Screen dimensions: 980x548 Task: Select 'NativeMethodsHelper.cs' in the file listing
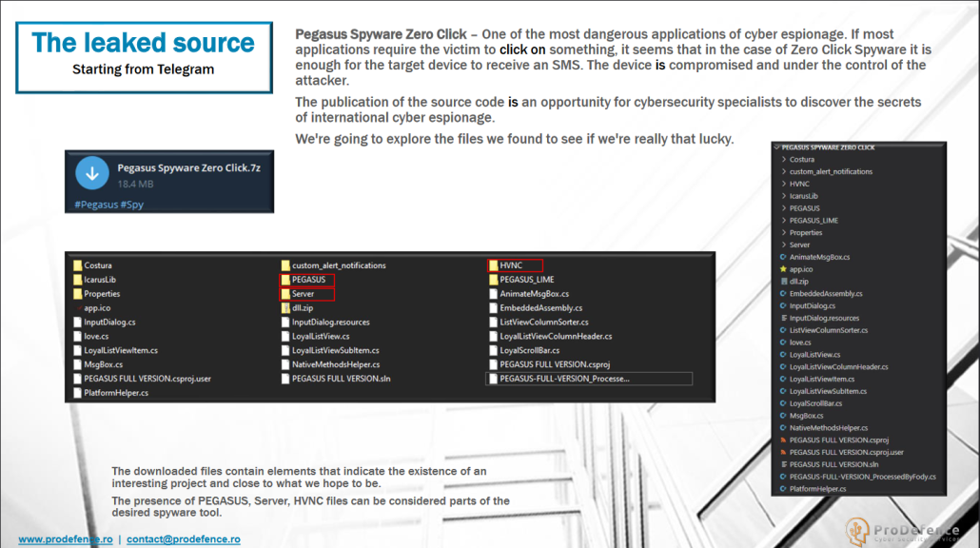point(336,364)
